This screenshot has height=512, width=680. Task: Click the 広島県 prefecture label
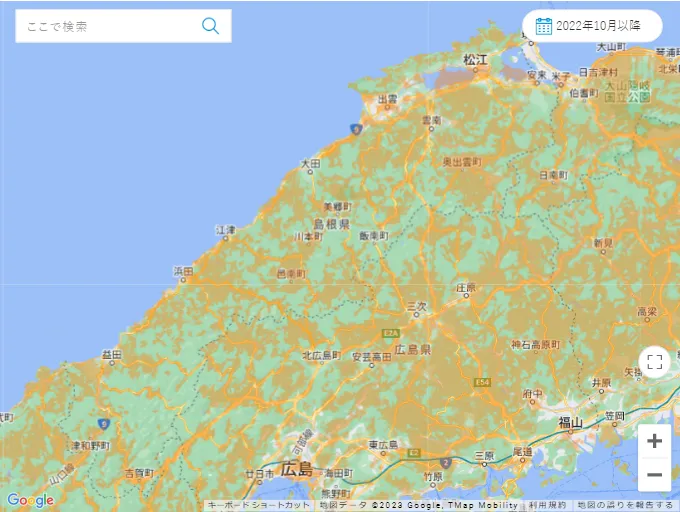(x=412, y=349)
